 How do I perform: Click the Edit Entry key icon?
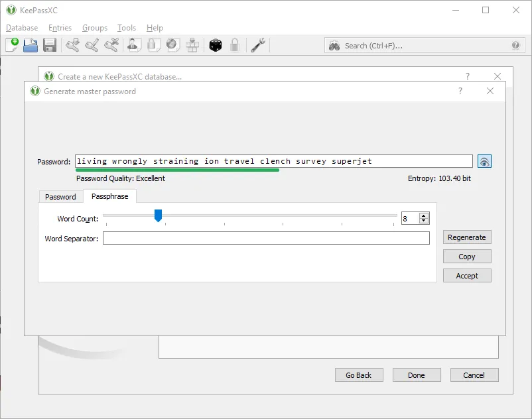92,45
